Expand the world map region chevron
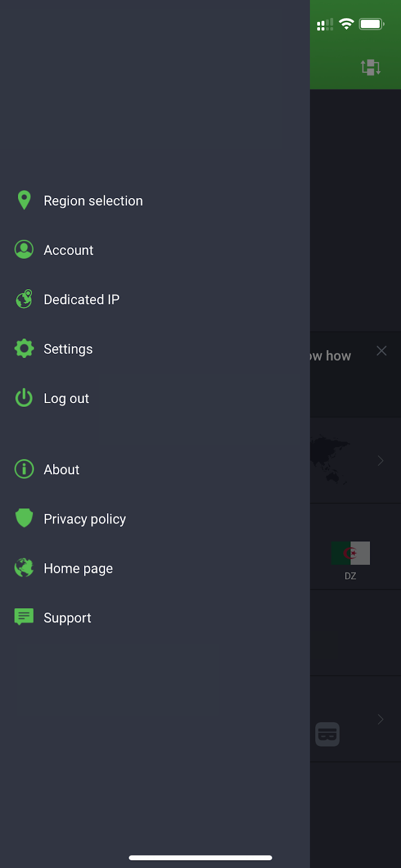This screenshot has height=868, width=401. [380, 461]
